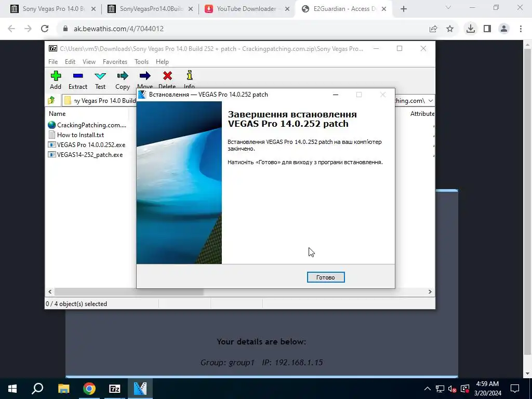Click the browser back arrow
The height and width of the screenshot is (399, 532).
tap(11, 29)
